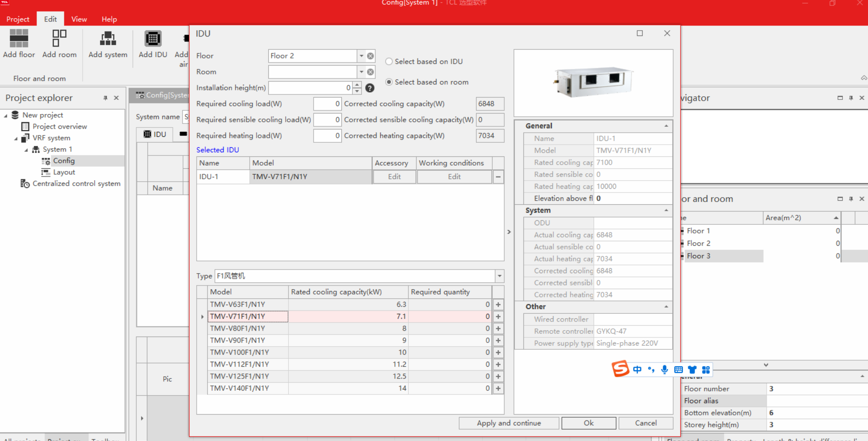Screen dimensions: 868x441
Task: Click the Add system icon
Action: [108, 39]
